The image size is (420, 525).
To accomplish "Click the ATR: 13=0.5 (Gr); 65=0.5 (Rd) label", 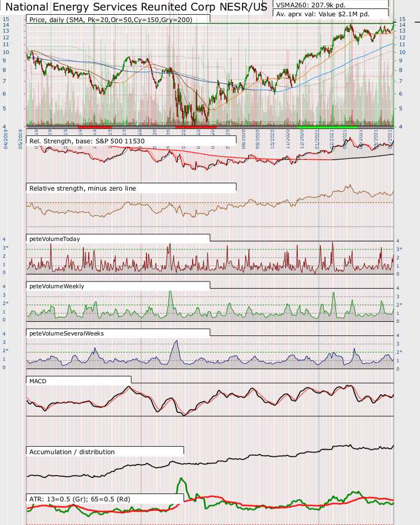I will (x=80, y=499).
